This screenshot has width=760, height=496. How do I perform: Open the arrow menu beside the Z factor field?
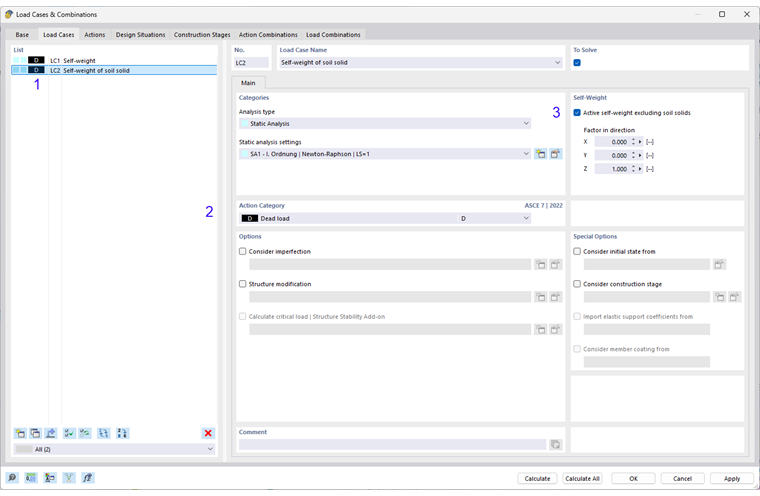(x=640, y=169)
